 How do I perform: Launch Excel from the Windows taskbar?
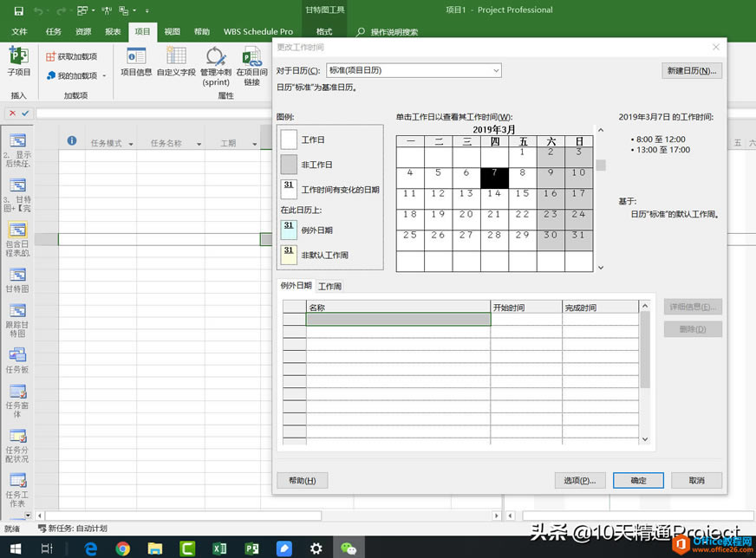(x=219, y=548)
